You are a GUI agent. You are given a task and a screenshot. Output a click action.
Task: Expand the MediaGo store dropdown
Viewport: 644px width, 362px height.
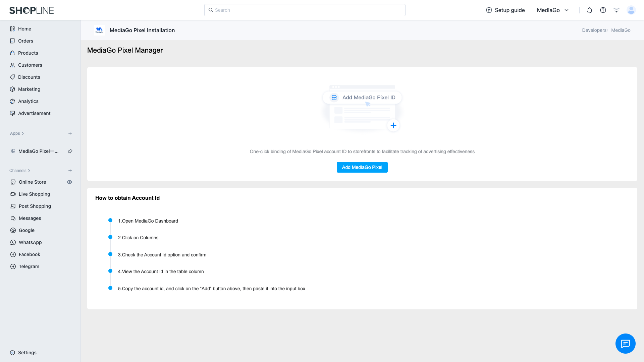pyautogui.click(x=567, y=10)
